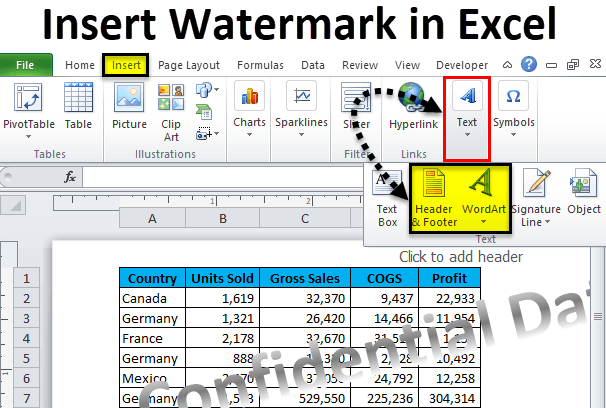The height and width of the screenshot is (408, 606).
Task: Select the Profit header cell
Action: click(449, 278)
